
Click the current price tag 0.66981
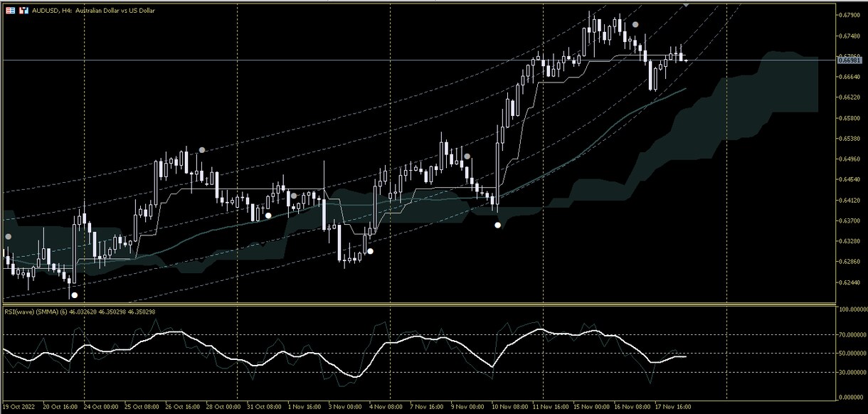(x=850, y=60)
